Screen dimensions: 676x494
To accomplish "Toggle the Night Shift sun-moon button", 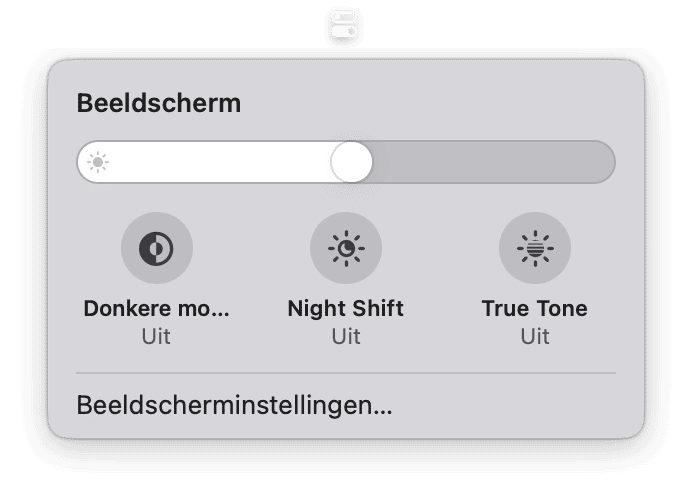I will coord(346,248).
